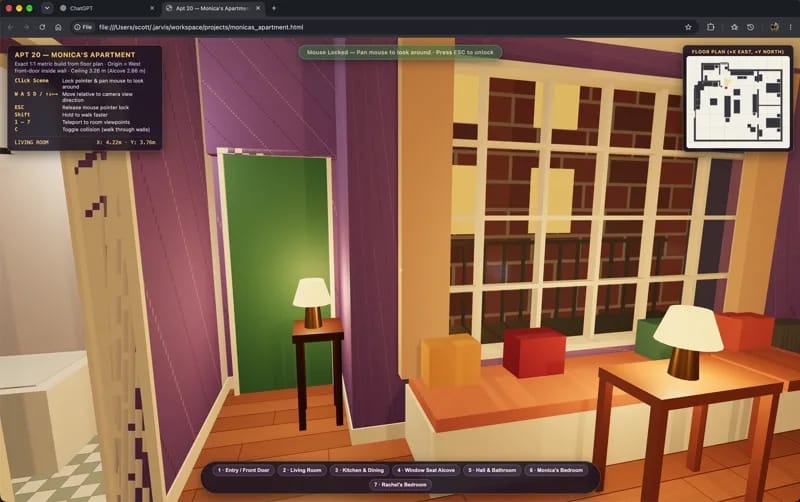This screenshot has width=800, height=502.
Task: Open the browser home page icon
Action: click(x=58, y=27)
